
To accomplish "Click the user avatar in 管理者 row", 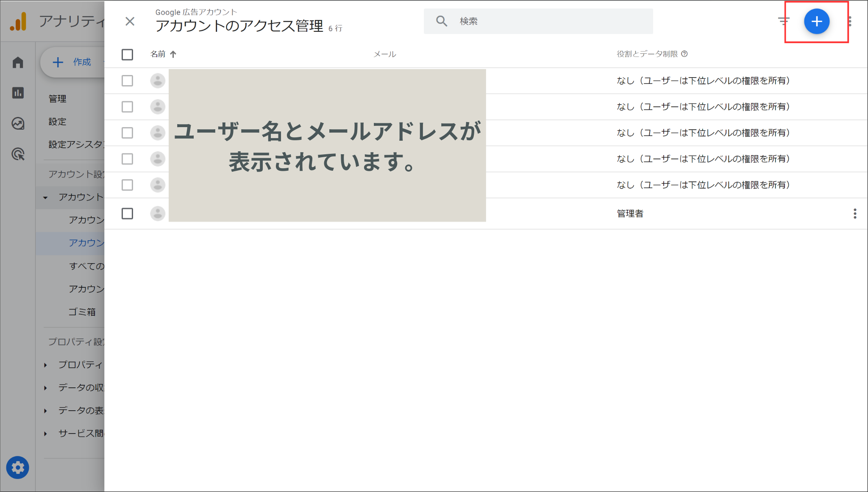I will click(158, 214).
